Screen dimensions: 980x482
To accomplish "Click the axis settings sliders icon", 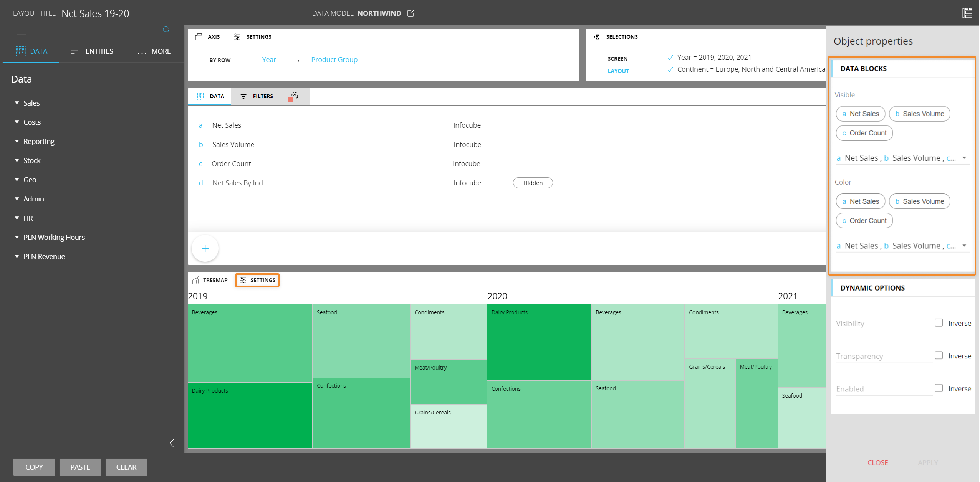I will pyautogui.click(x=237, y=37).
